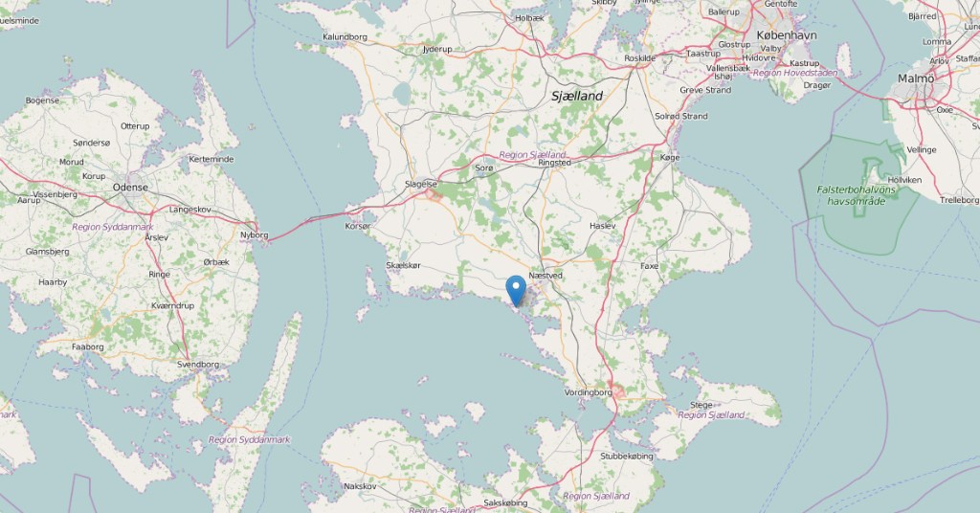Click the blue location marker pin
Screen dimensions: 980x513
click(x=516, y=291)
